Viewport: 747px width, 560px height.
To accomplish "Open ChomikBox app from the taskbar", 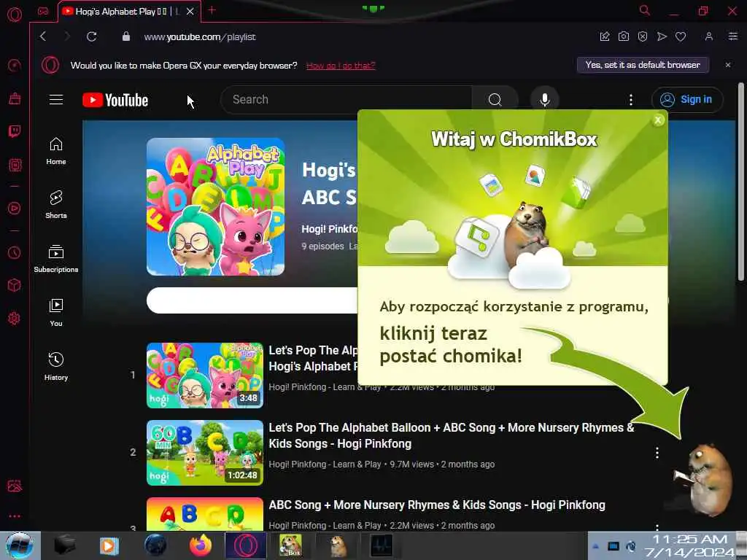I will point(290,545).
